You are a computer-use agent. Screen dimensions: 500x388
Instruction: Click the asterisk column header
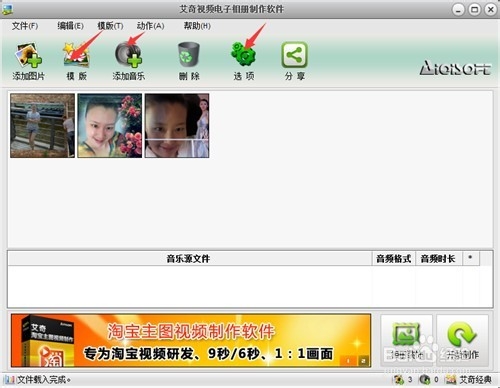pos(471,259)
